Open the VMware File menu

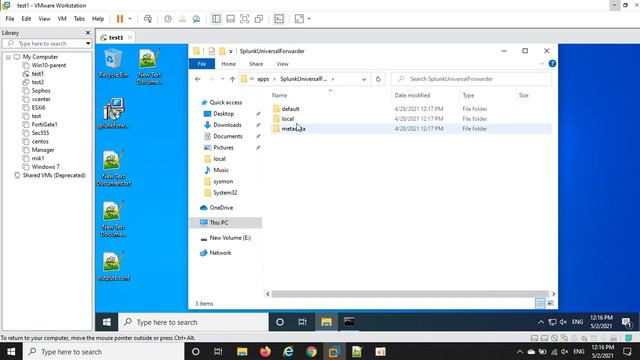coord(10,19)
